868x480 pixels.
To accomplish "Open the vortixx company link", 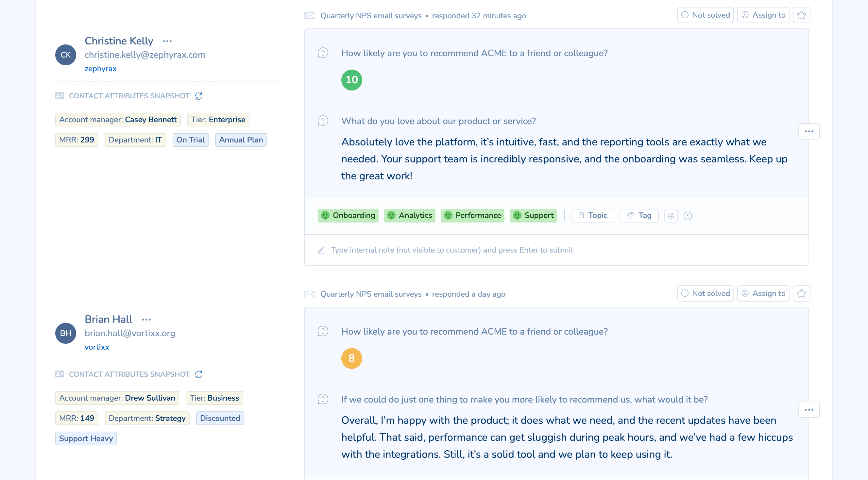I will [97, 347].
